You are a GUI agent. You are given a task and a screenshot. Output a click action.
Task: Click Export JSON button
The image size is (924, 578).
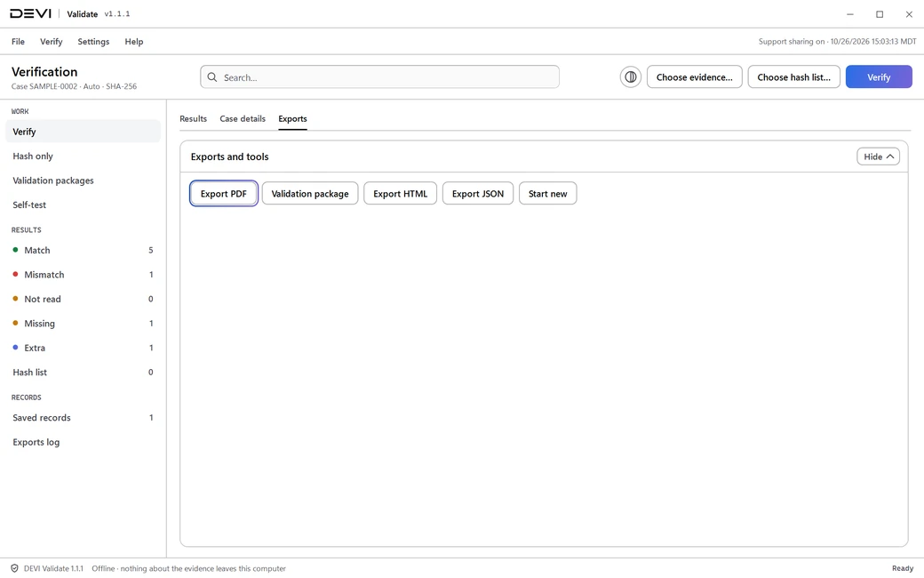(x=478, y=194)
